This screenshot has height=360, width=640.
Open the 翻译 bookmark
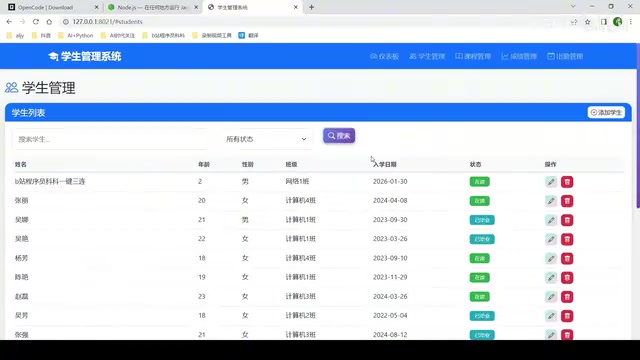[249, 36]
